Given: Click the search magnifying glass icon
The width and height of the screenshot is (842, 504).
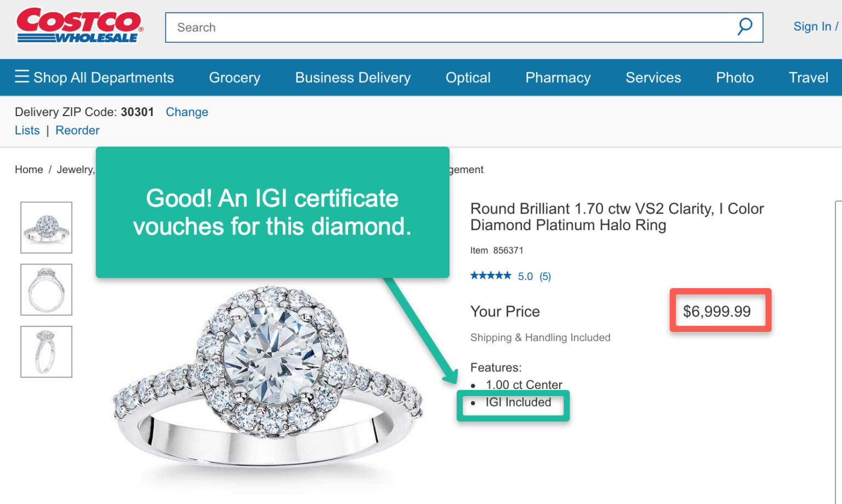Looking at the screenshot, I should [x=744, y=26].
